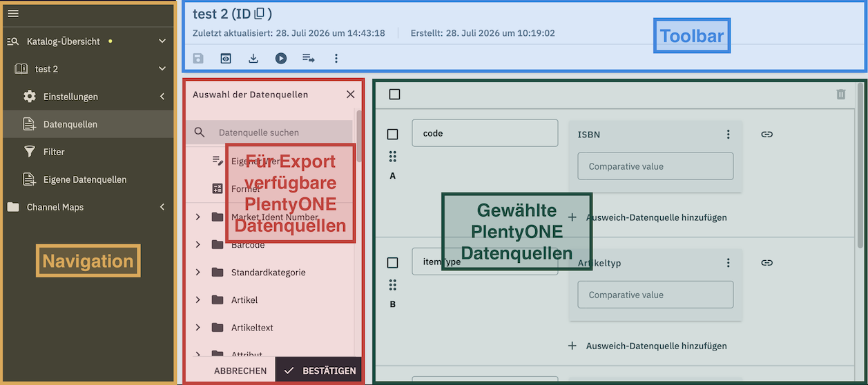Image resolution: width=868 pixels, height=385 pixels.
Task: Click the ABBRECHEN button
Action: click(x=240, y=371)
